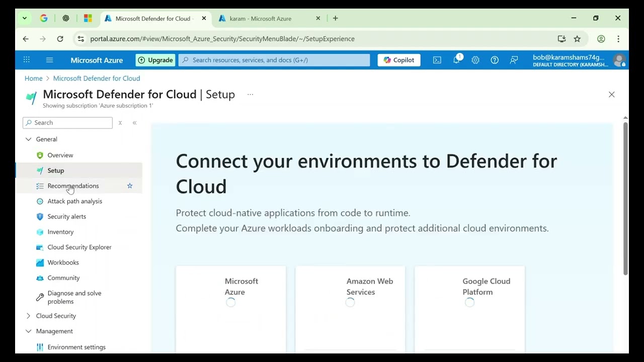Bookmark this page with the star

(577, 39)
